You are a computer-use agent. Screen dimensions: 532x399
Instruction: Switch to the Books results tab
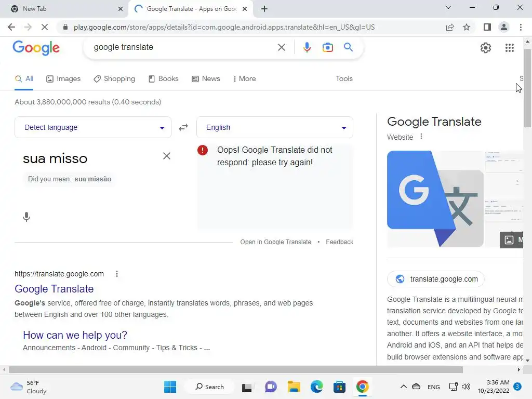[164, 79]
